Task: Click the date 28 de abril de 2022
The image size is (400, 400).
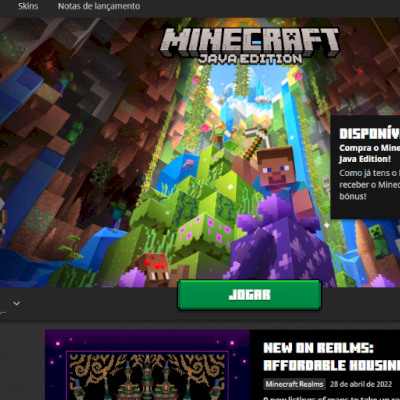Action: click(361, 384)
